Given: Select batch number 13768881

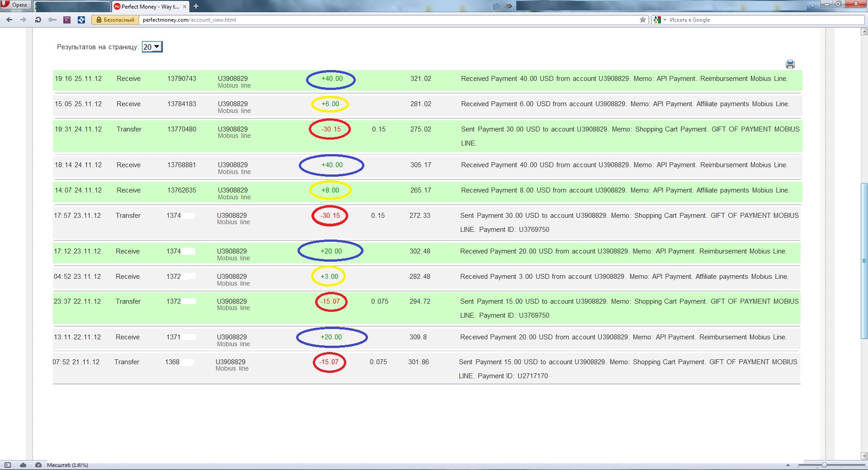Looking at the screenshot, I should click(x=182, y=165).
